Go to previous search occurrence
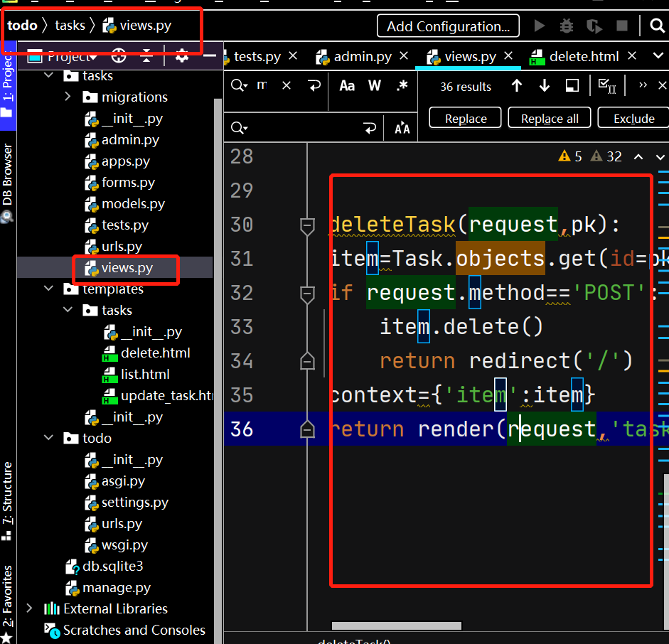This screenshot has width=669, height=644. click(x=517, y=86)
